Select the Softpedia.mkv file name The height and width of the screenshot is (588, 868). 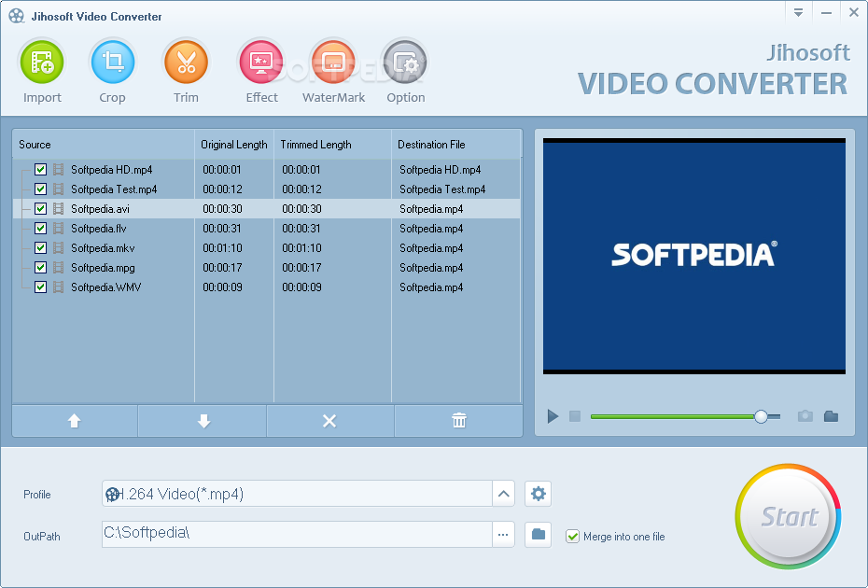pos(103,248)
